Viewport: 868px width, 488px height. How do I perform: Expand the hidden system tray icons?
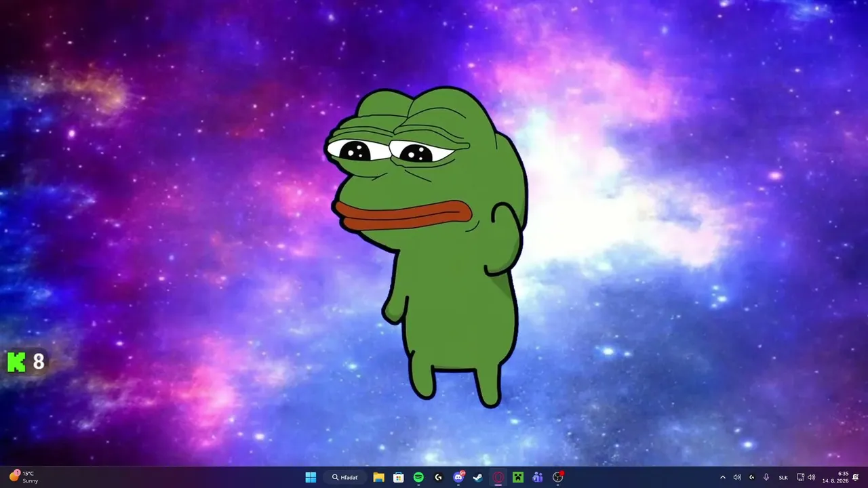tap(722, 477)
